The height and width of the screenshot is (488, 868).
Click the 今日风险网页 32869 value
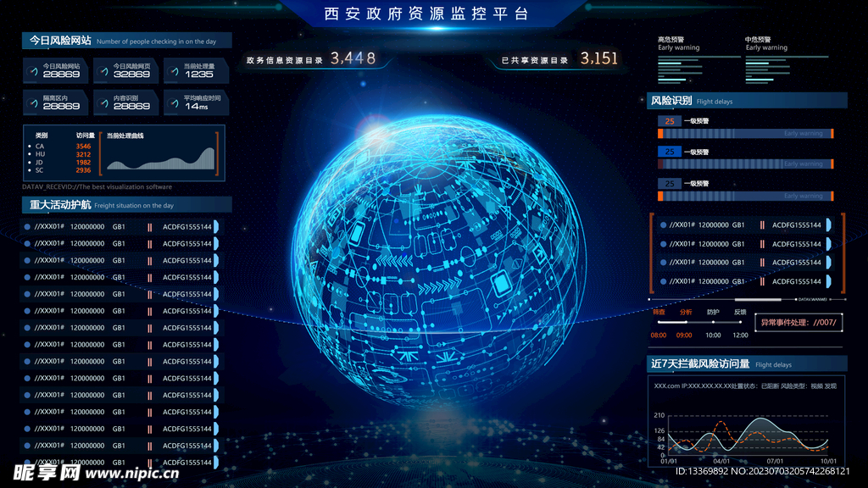[x=131, y=75]
